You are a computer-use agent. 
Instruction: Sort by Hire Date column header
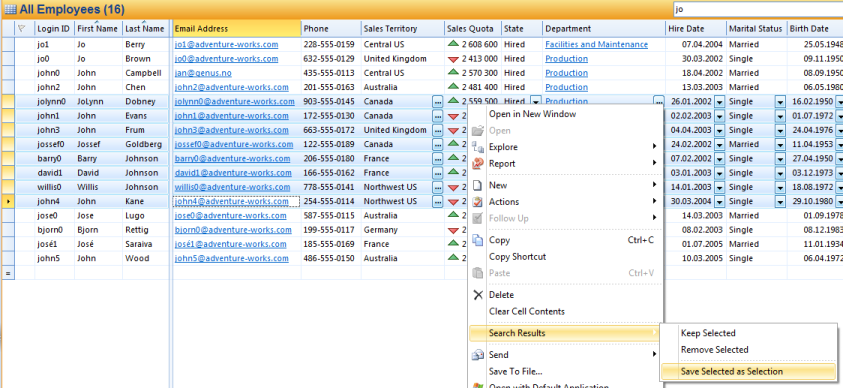pyautogui.click(x=696, y=28)
